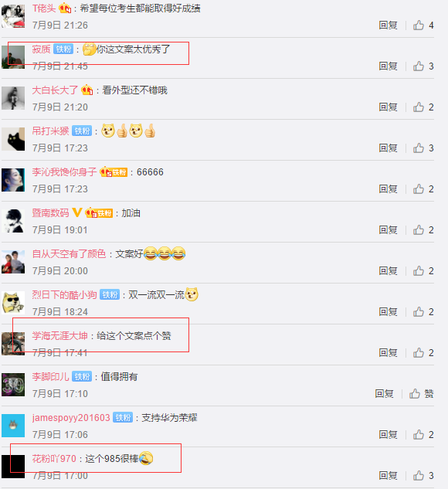Click the V verified badge of 暨南数码
This screenshot has height=489, width=448.
coord(77,212)
